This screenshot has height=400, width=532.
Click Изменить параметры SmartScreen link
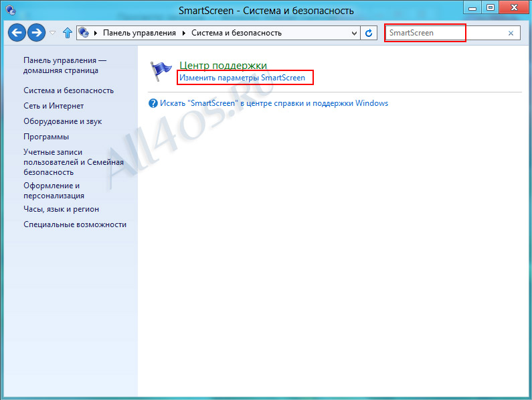coord(242,78)
